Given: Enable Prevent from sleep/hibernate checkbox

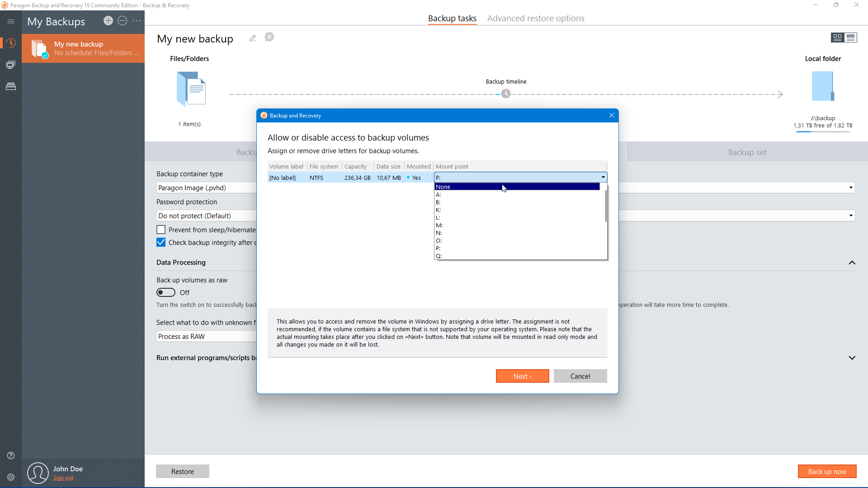Looking at the screenshot, I should (161, 230).
